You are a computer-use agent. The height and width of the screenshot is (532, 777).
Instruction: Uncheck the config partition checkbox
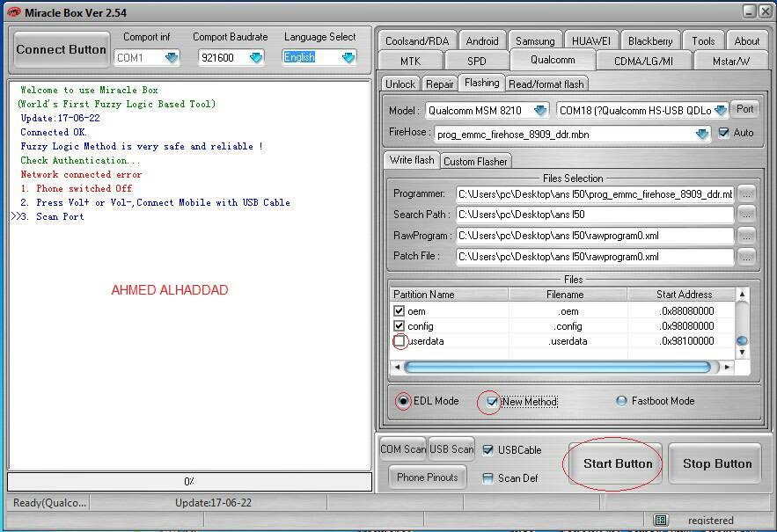[x=399, y=326]
